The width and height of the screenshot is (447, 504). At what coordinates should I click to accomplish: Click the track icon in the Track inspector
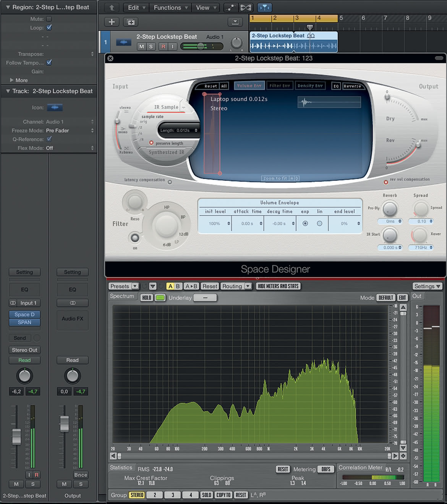55,107
